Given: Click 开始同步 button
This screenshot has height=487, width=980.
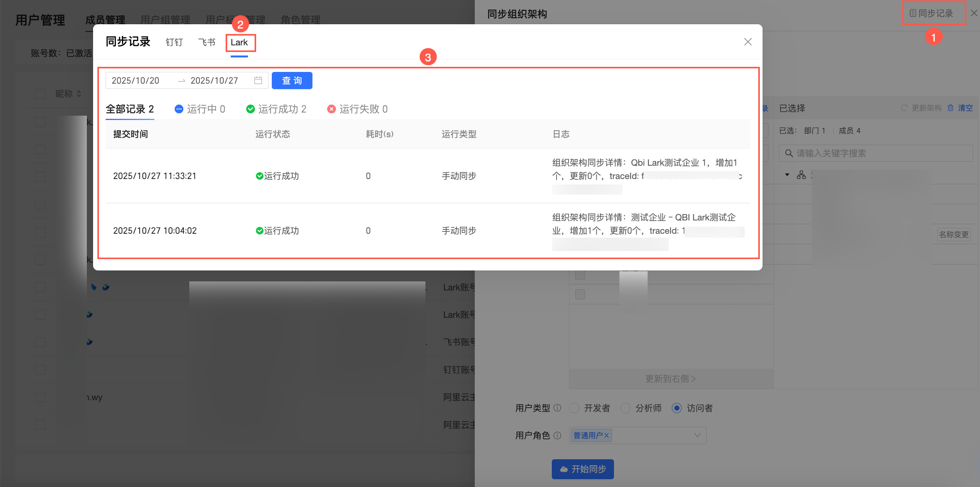Looking at the screenshot, I should coord(582,469).
